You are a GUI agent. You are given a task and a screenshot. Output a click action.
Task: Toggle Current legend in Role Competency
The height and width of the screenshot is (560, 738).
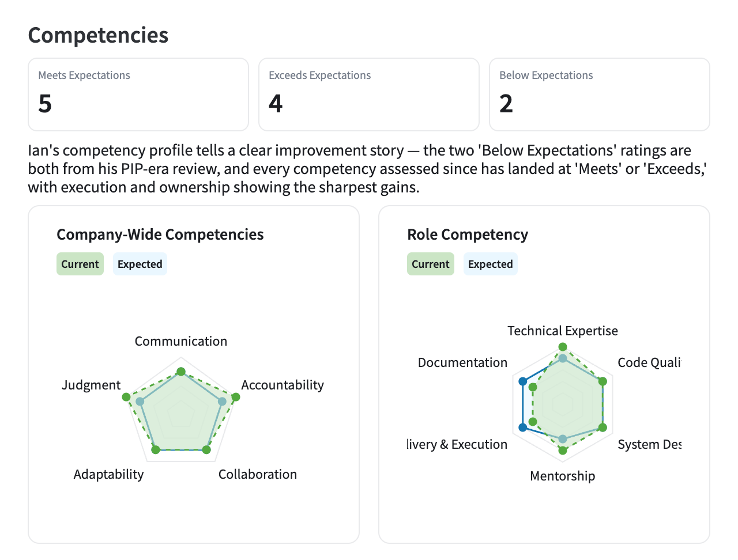click(431, 264)
